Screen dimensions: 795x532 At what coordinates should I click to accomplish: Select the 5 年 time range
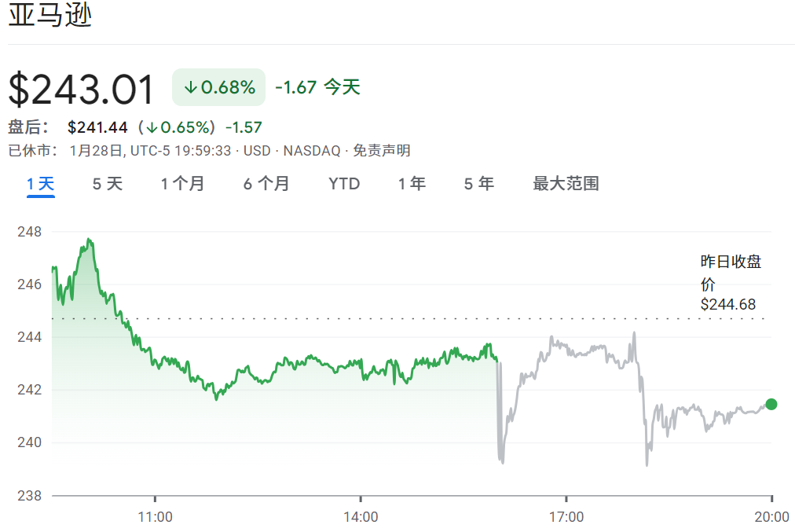tap(477, 183)
